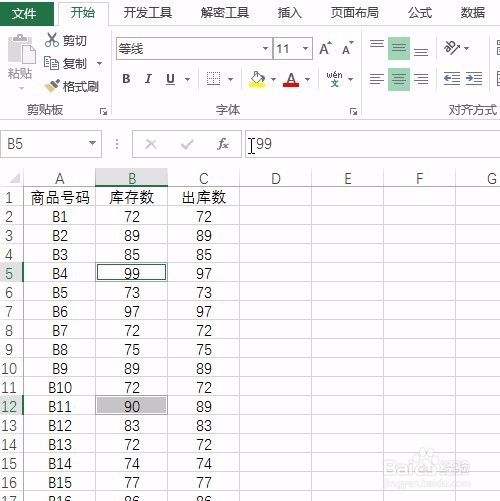Expand underline style dropdown arrow
Viewport: 500px width, 501px height.
coord(188,79)
